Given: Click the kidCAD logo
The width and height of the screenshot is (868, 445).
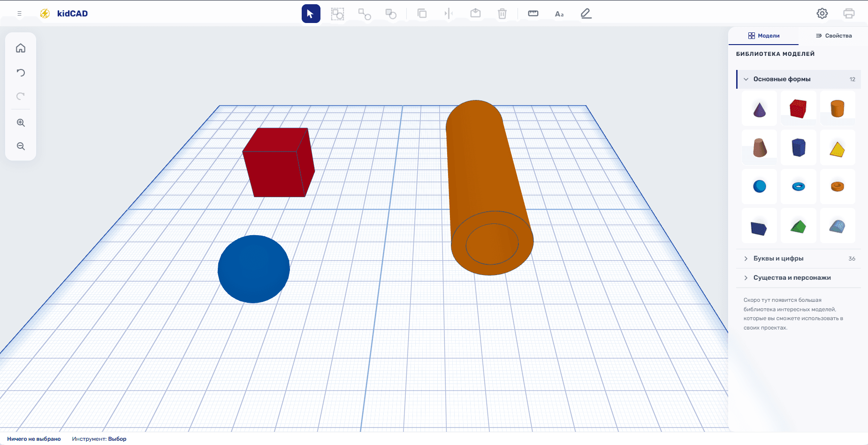Looking at the screenshot, I should [64, 14].
